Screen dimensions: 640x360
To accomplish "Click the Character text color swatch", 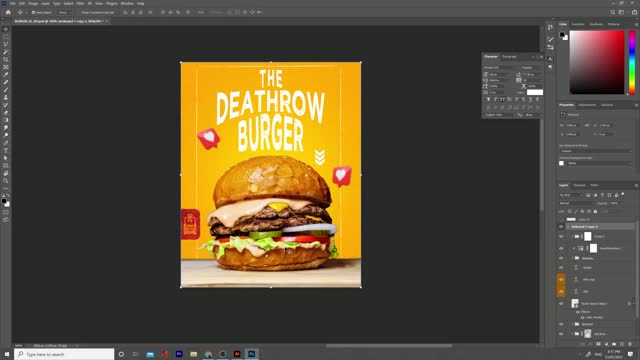I will 535,92.
